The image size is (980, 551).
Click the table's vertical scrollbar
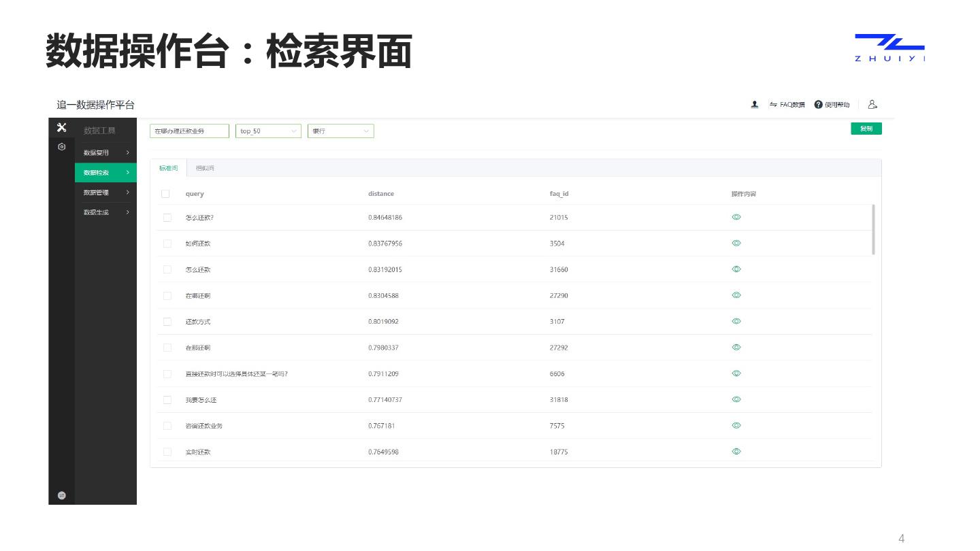(x=873, y=229)
